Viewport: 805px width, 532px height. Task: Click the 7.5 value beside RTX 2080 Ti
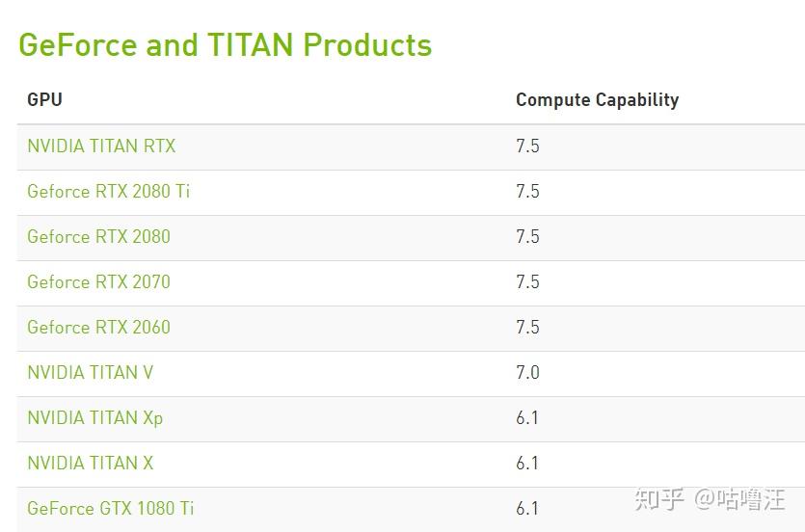pyautogui.click(x=527, y=192)
